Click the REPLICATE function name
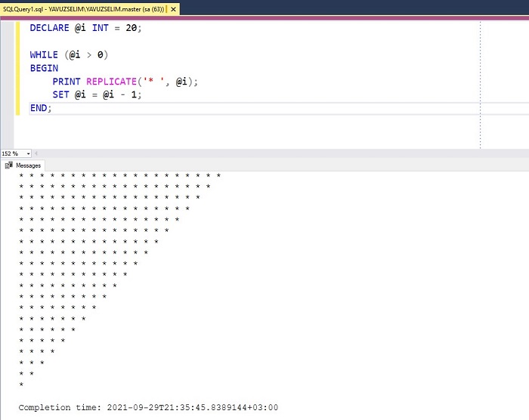Screen dimensions: 529x420 coord(111,82)
